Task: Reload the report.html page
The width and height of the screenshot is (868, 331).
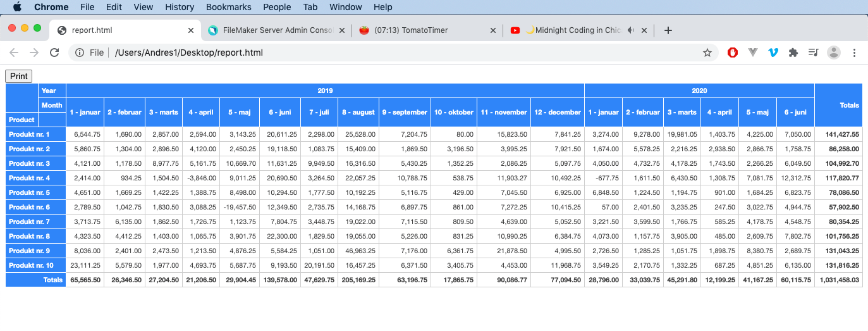Action: point(54,53)
